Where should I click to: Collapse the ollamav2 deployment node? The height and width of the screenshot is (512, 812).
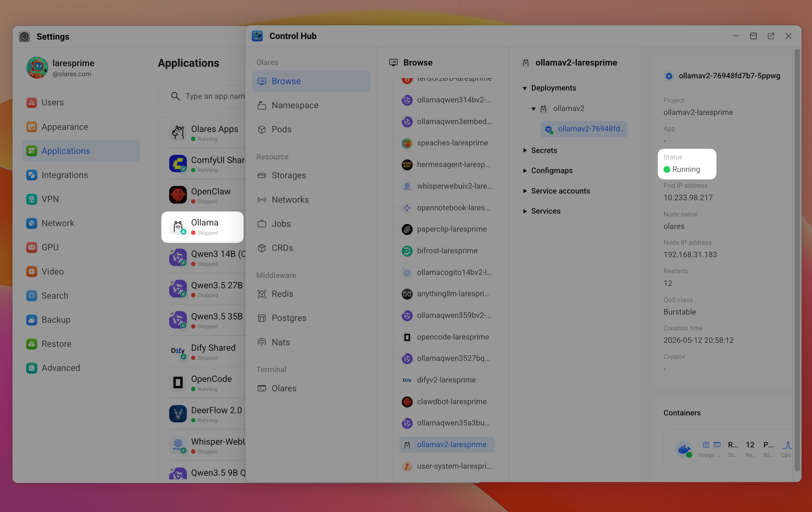533,109
